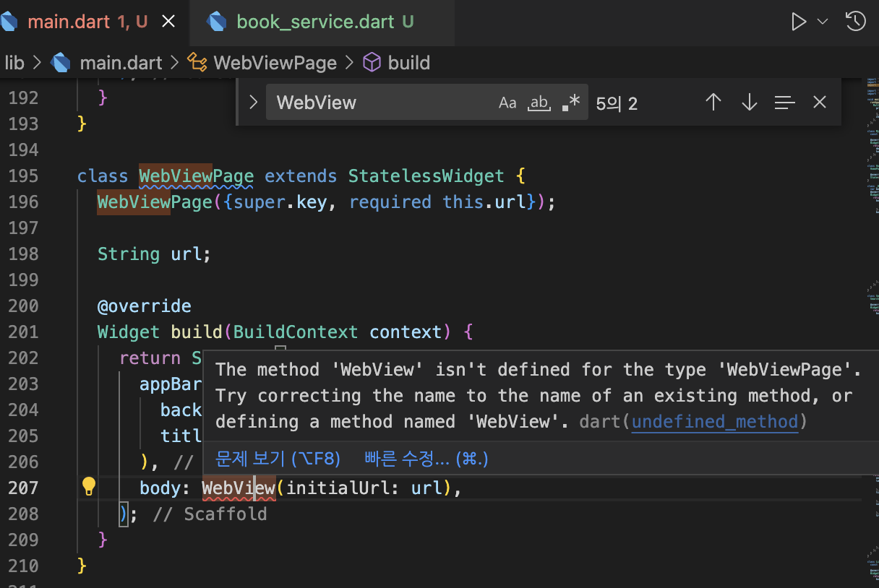Click the underlined WebView on line 207

239,488
